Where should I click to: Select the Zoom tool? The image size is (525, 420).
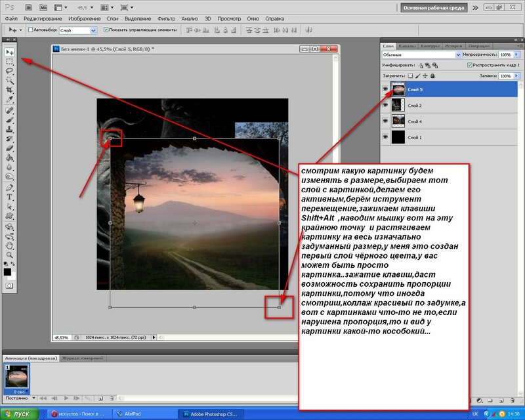9,255
